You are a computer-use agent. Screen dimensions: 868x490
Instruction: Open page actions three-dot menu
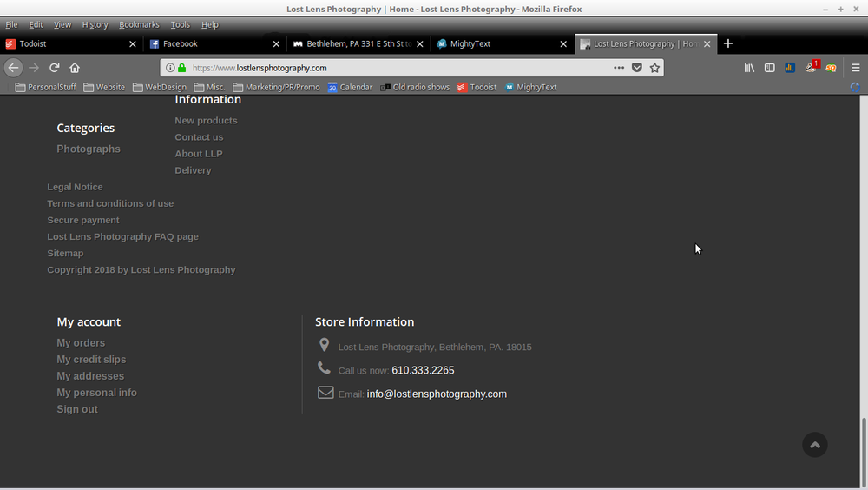click(x=619, y=68)
